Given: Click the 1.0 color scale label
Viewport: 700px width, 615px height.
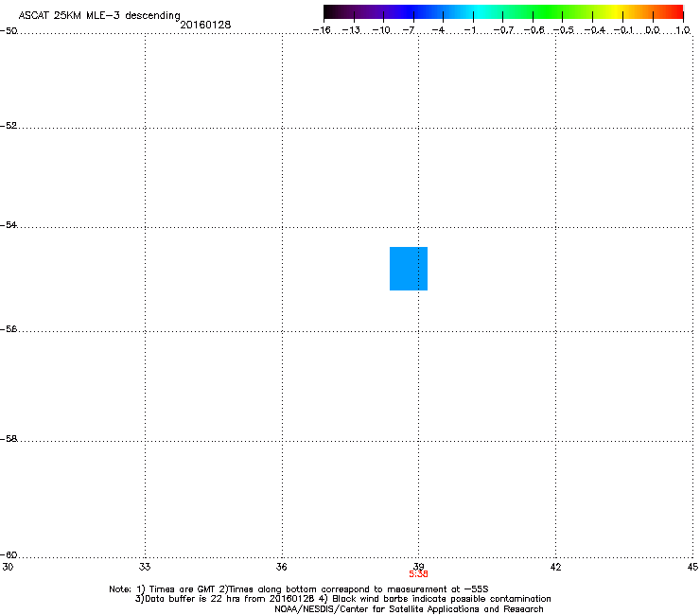Looking at the screenshot, I should tap(683, 30).
